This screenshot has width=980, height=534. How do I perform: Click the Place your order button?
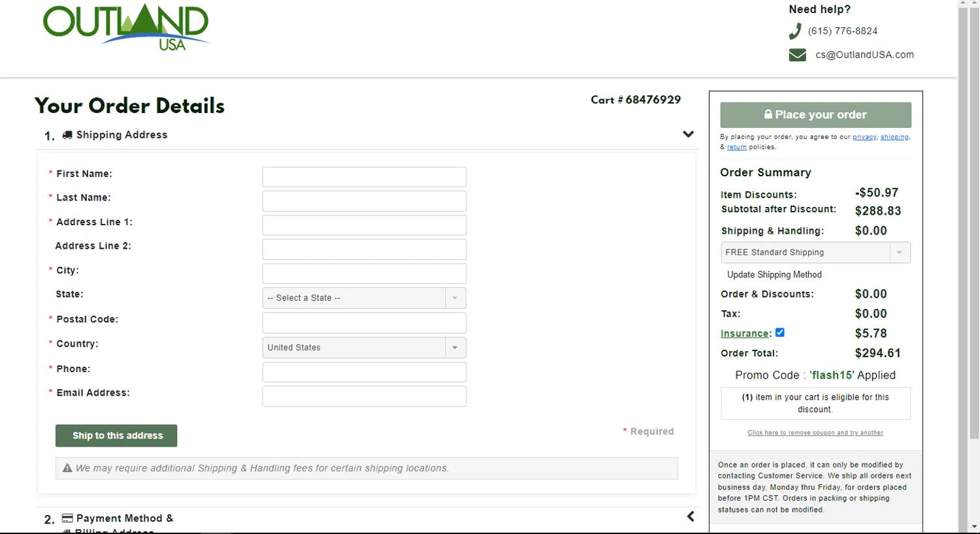click(x=815, y=115)
